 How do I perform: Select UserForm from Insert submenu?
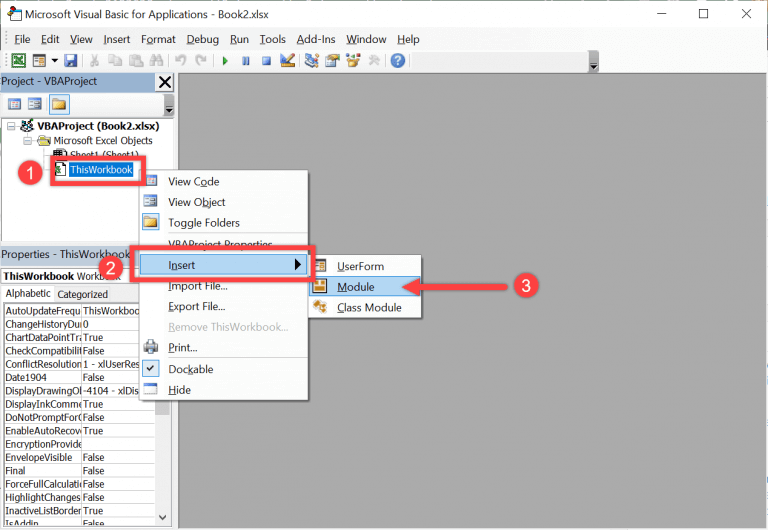click(x=365, y=266)
